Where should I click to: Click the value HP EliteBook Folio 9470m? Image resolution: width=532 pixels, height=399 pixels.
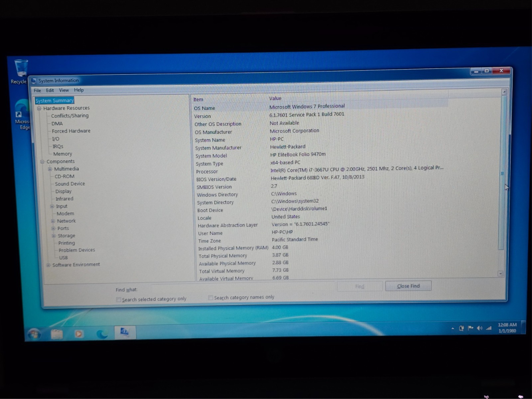298,155
